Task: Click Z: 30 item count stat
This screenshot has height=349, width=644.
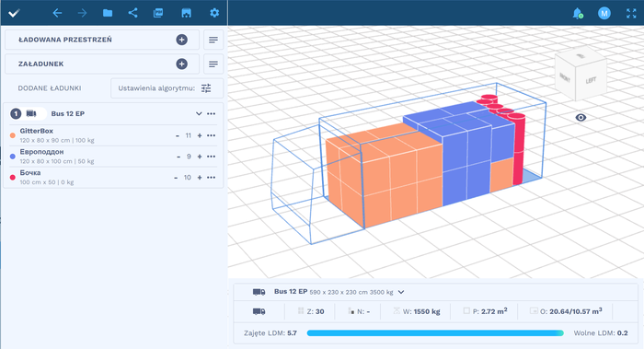Action: coord(311,311)
